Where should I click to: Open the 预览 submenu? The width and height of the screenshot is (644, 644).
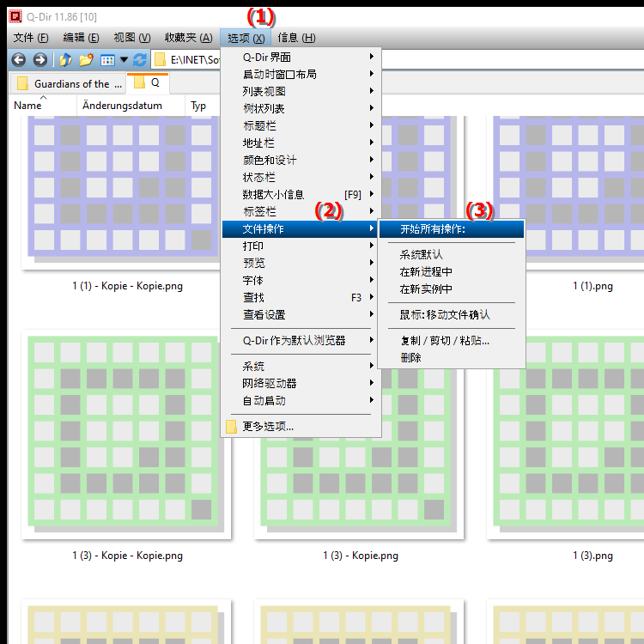301,264
